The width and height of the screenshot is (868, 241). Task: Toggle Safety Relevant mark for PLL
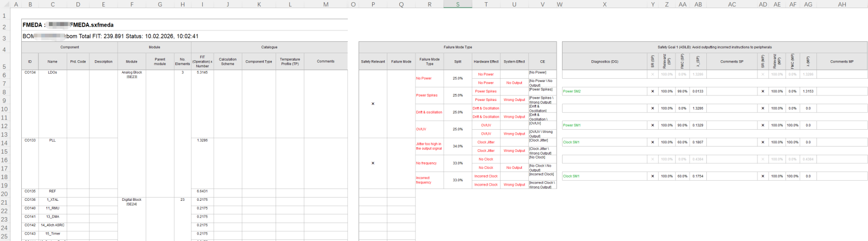click(373, 163)
